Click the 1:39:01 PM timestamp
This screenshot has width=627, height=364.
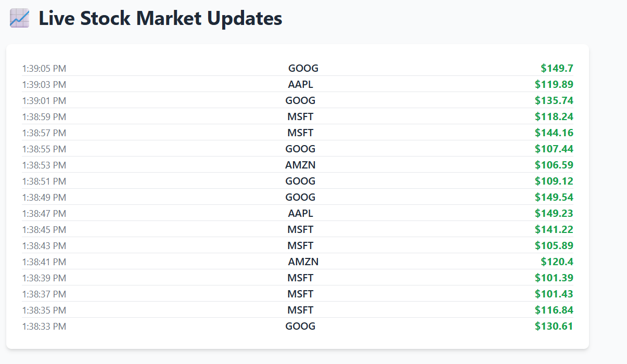click(44, 100)
